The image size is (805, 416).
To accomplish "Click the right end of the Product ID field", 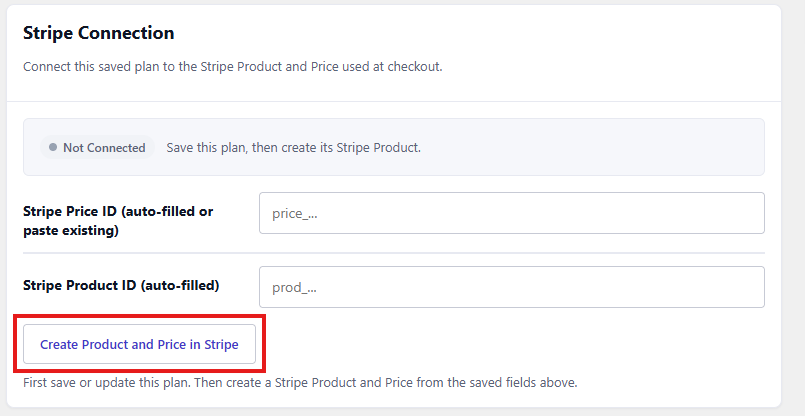I will pyautogui.click(x=752, y=287).
